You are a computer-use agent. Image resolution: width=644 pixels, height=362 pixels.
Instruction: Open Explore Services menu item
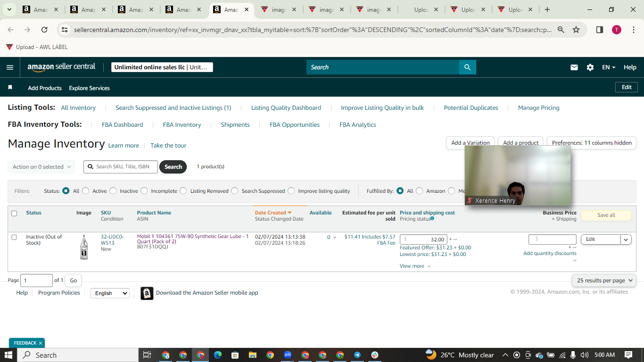click(x=89, y=88)
